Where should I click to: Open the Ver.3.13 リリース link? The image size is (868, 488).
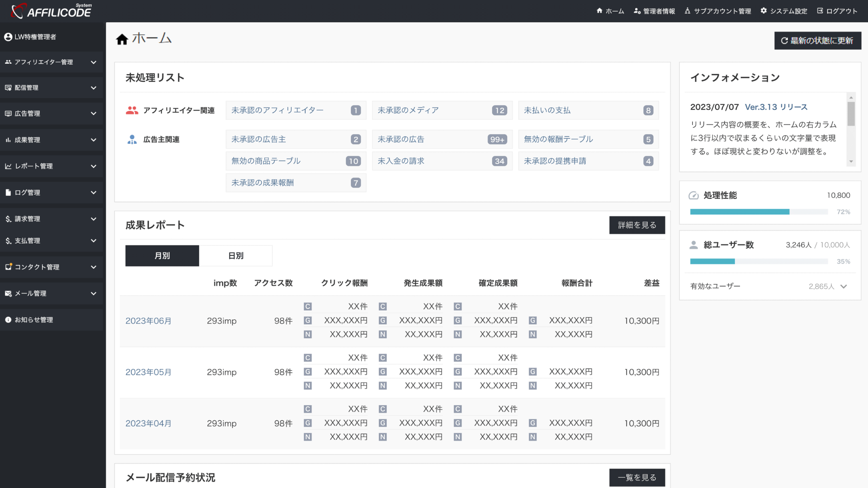(x=776, y=107)
